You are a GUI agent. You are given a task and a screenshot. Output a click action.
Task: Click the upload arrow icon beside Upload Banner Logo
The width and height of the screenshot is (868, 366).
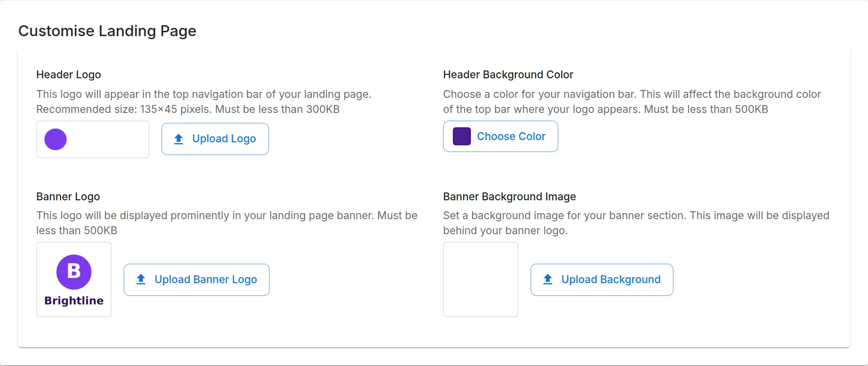point(141,279)
